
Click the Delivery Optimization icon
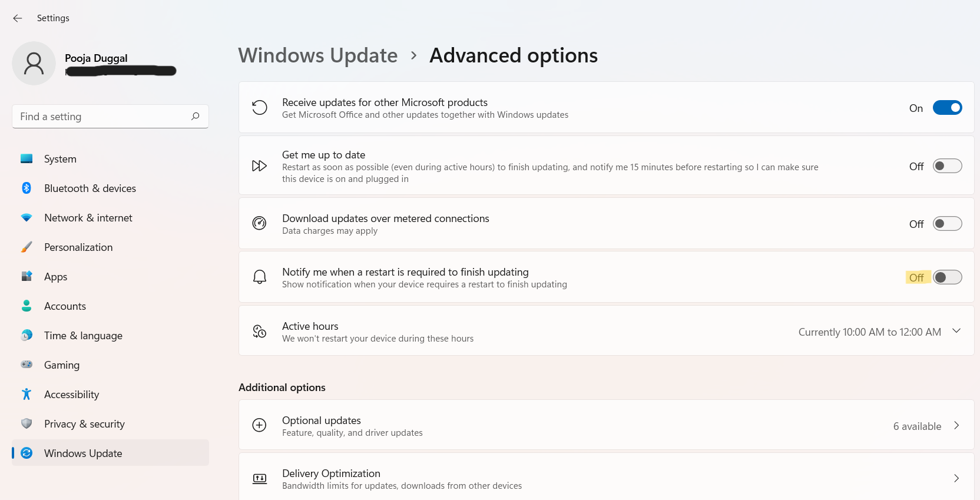260,478
